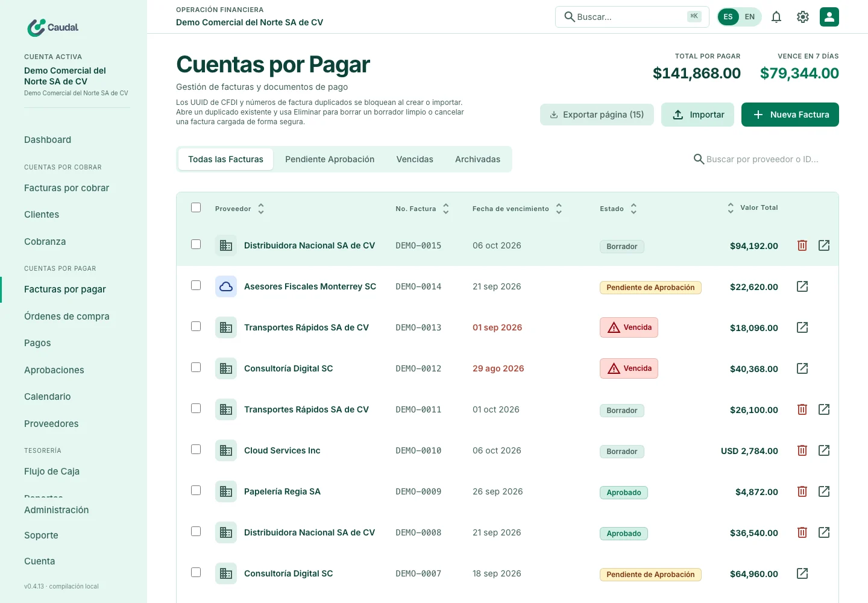This screenshot has height=603, width=868.
Task: Sort by No. Factura column
Action: coord(423,209)
